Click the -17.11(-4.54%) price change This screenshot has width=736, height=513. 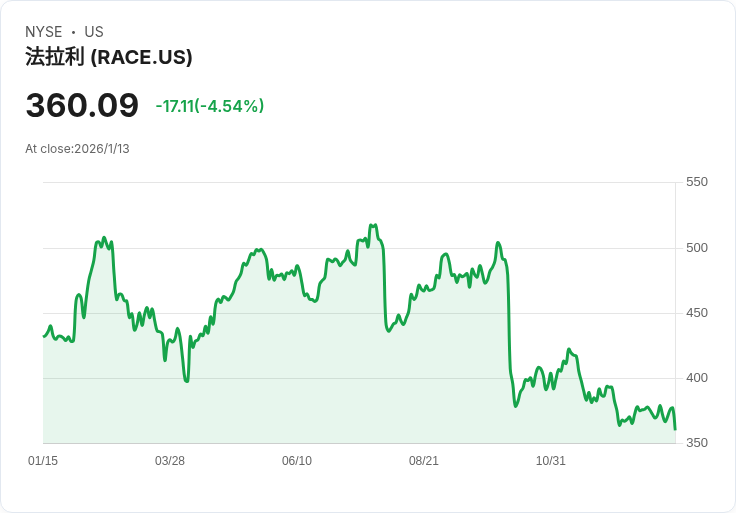click(210, 106)
